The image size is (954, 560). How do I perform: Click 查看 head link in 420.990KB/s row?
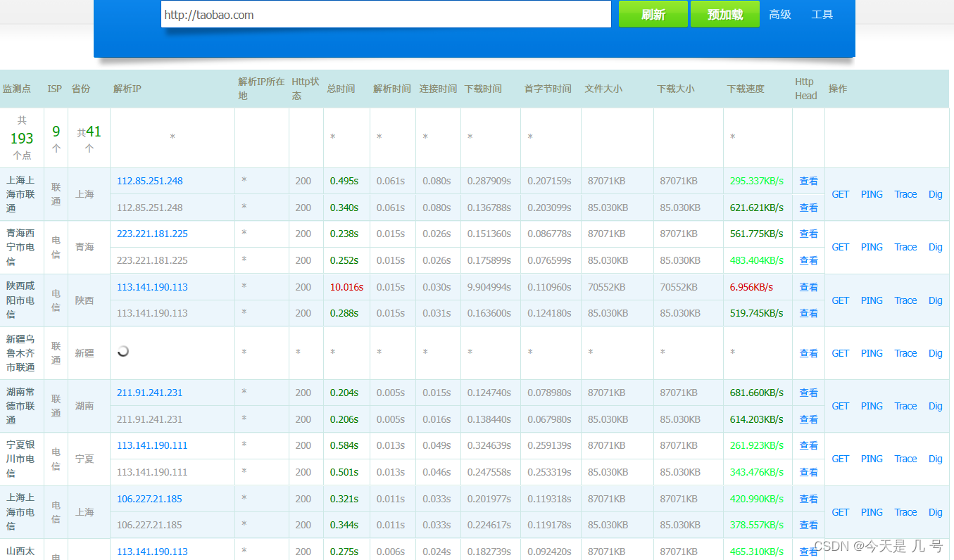[x=808, y=499]
